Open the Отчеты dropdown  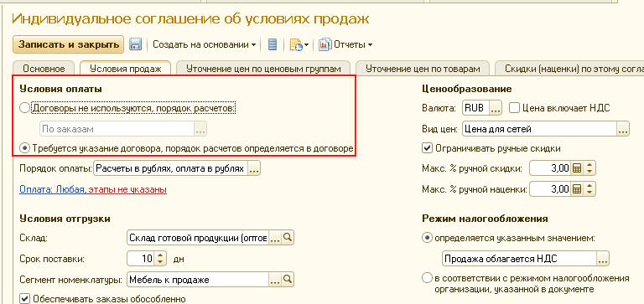(352, 44)
